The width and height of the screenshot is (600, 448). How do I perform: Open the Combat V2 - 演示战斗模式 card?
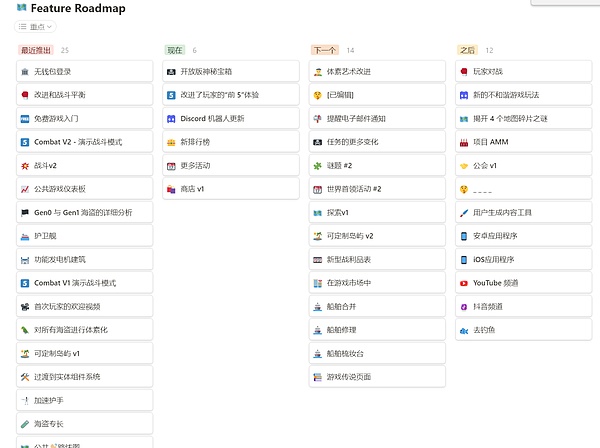[85, 142]
